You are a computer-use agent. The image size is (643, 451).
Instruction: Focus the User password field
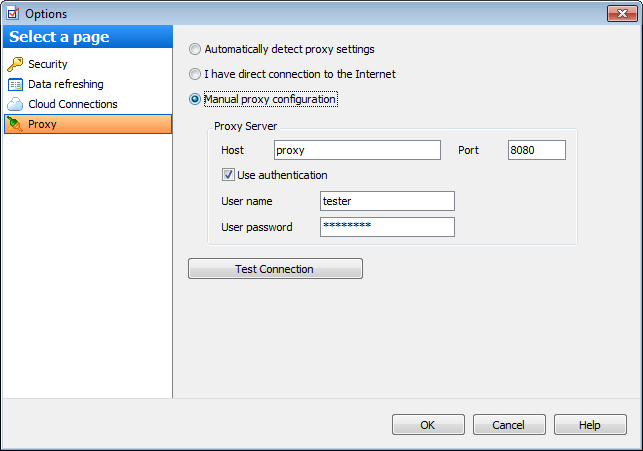(387, 227)
